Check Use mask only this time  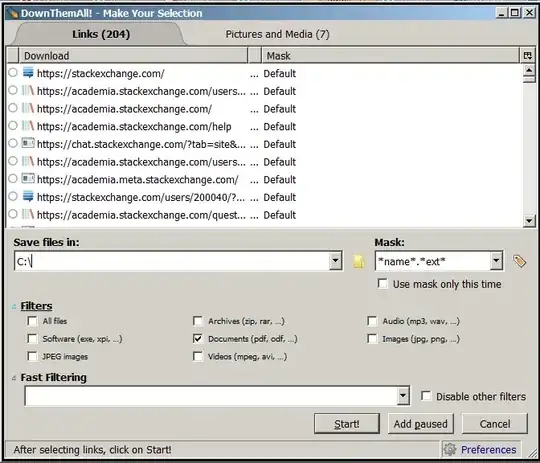[x=382, y=284]
